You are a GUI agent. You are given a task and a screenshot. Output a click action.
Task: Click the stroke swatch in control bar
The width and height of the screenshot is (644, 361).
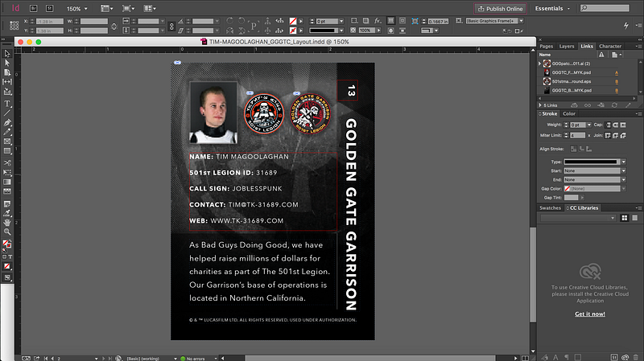click(293, 31)
